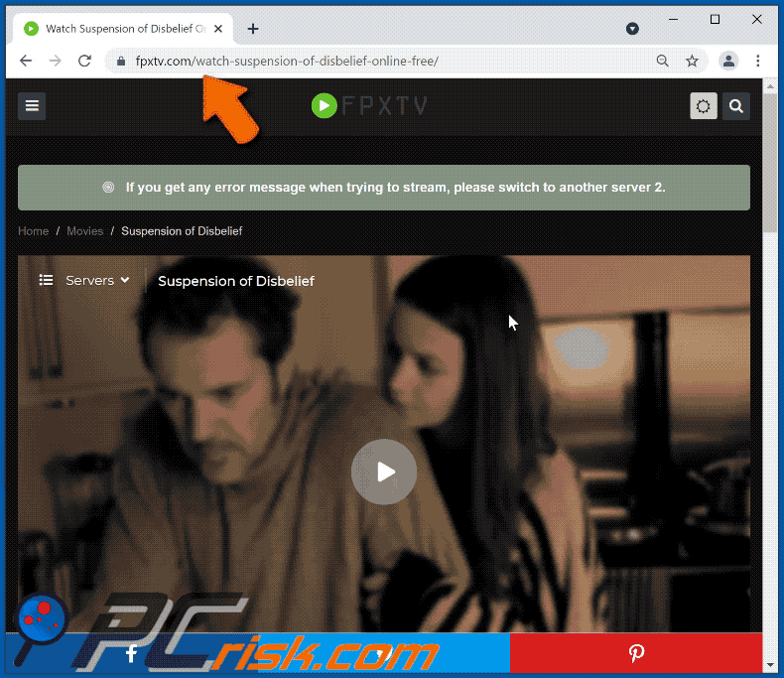Image resolution: width=784 pixels, height=678 pixels.
Task: Go to Movies breadcrumb
Action: click(x=85, y=231)
